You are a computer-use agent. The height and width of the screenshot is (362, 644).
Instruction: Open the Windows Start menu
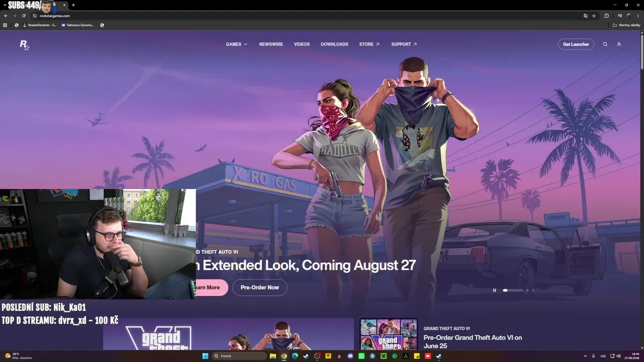(x=205, y=356)
